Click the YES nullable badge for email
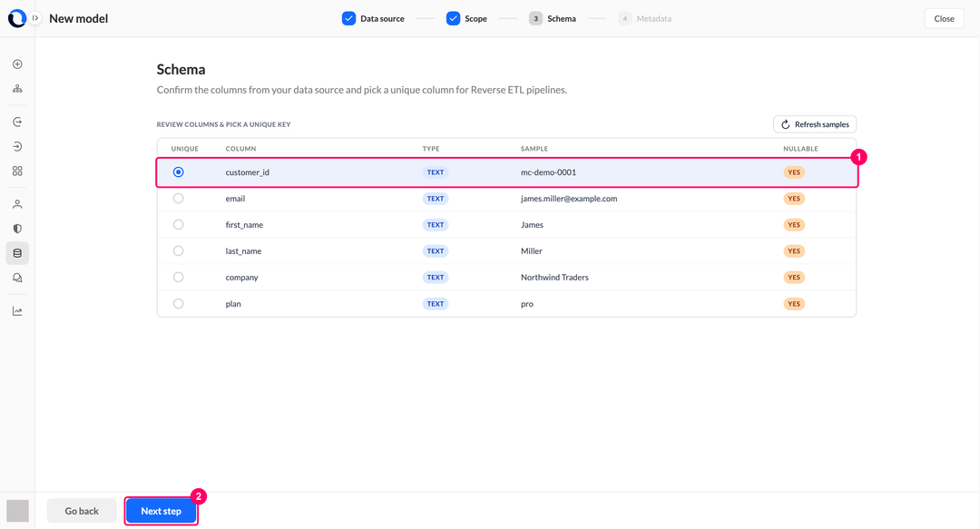The width and height of the screenshot is (980, 529). (794, 198)
